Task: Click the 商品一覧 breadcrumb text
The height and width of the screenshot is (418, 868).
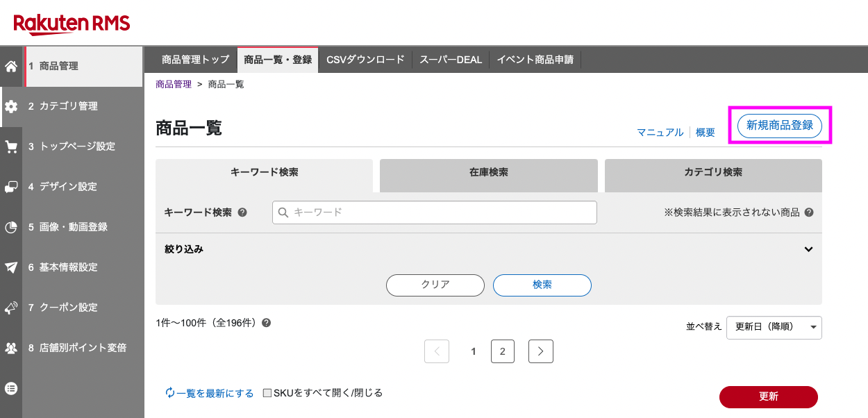Action: pyautogui.click(x=226, y=84)
